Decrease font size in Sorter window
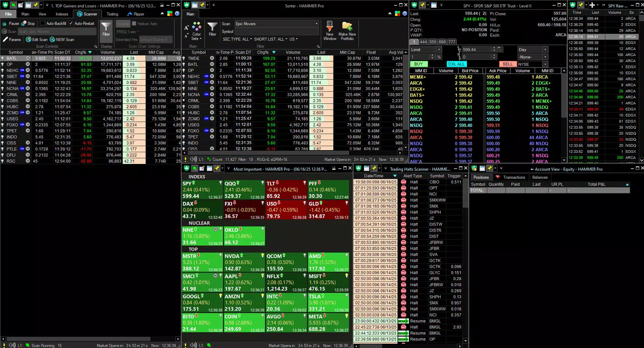Screen dimensions: 644x348 (187, 34)
